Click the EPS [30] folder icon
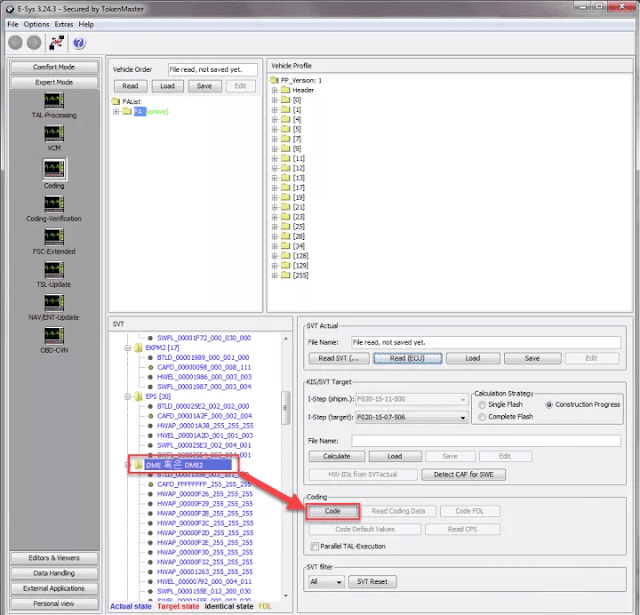 [x=139, y=396]
